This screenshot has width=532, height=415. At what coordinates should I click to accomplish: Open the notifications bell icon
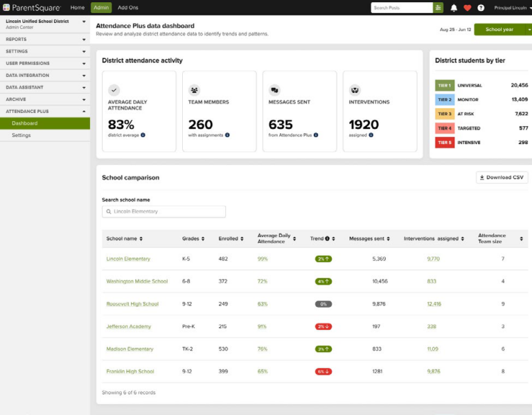click(454, 8)
